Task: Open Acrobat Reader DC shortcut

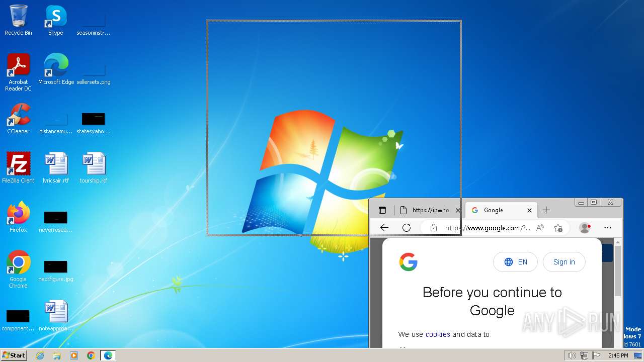Action: point(18,72)
